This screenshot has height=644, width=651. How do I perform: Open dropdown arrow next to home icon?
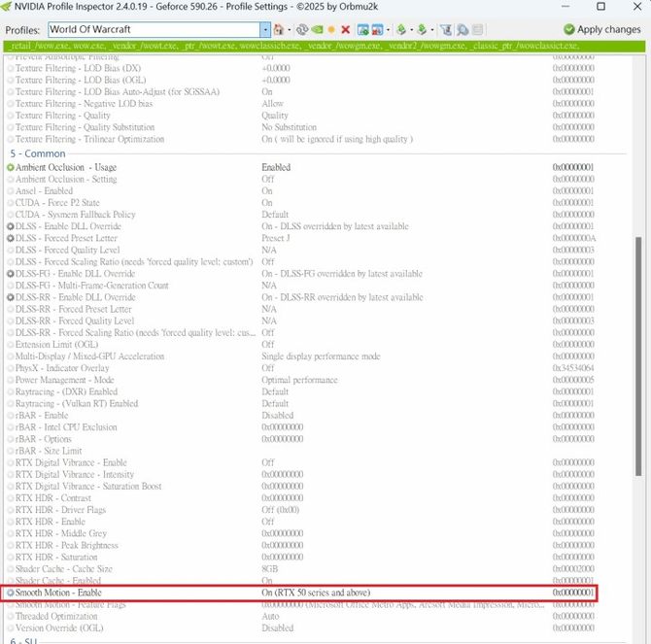pos(289,29)
